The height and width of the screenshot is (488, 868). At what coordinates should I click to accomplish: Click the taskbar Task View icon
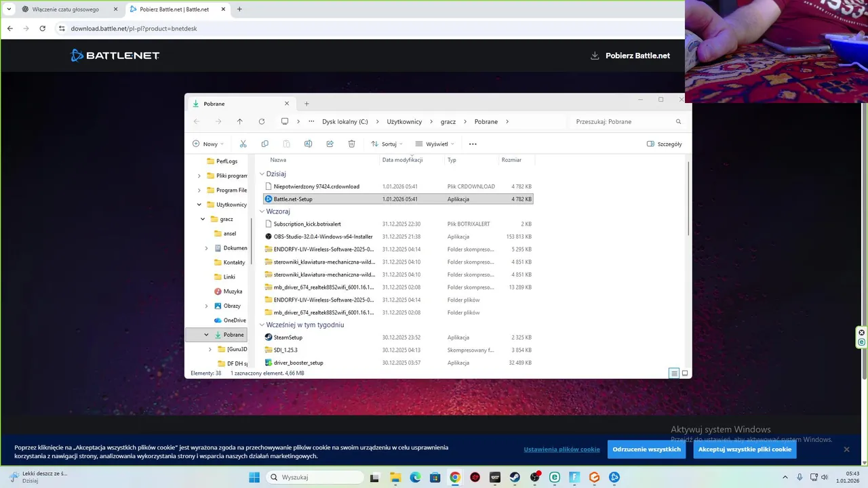(374, 477)
